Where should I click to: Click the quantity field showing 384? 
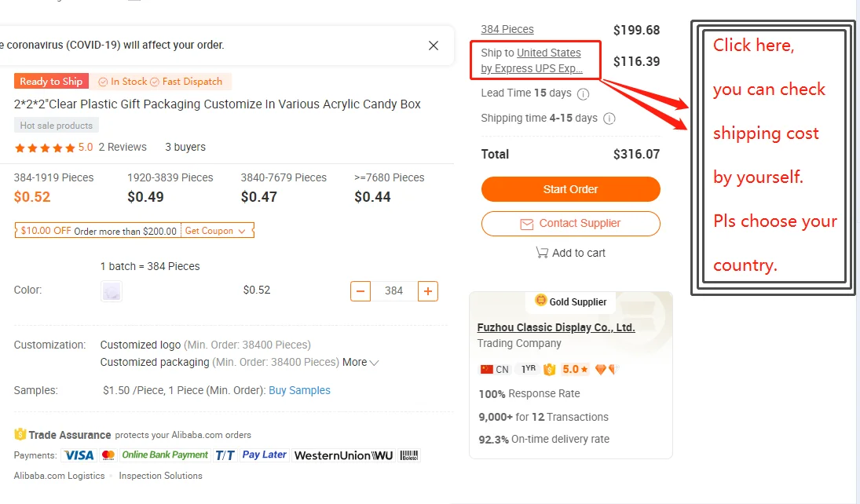(x=393, y=290)
